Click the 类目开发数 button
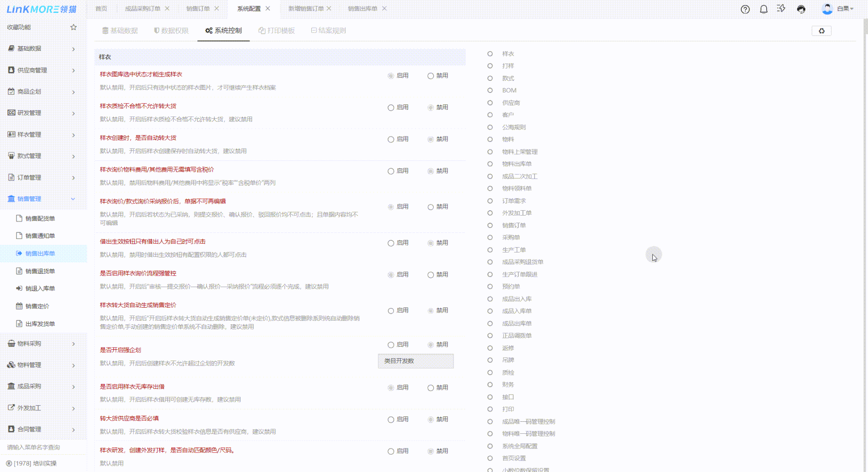The width and height of the screenshot is (868, 472). click(415, 361)
